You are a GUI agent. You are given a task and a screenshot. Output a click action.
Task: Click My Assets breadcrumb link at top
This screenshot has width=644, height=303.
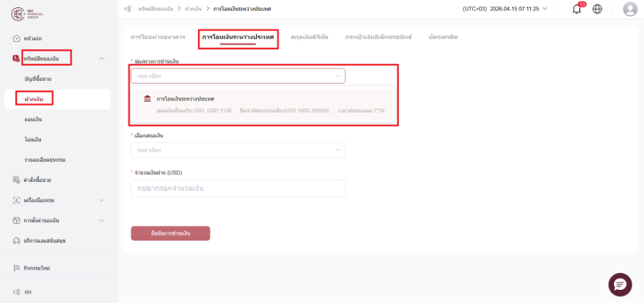(x=155, y=9)
